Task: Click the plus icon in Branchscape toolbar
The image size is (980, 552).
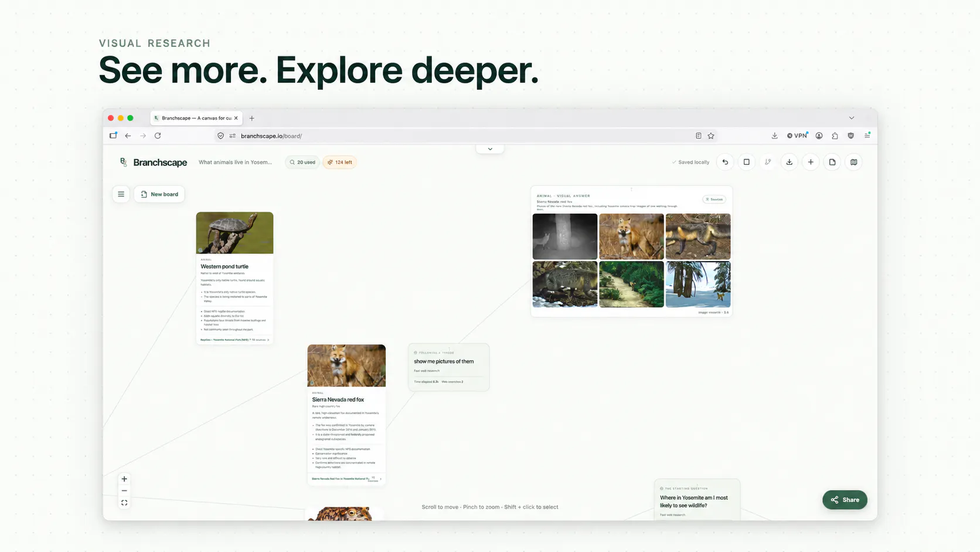Action: [x=811, y=162]
